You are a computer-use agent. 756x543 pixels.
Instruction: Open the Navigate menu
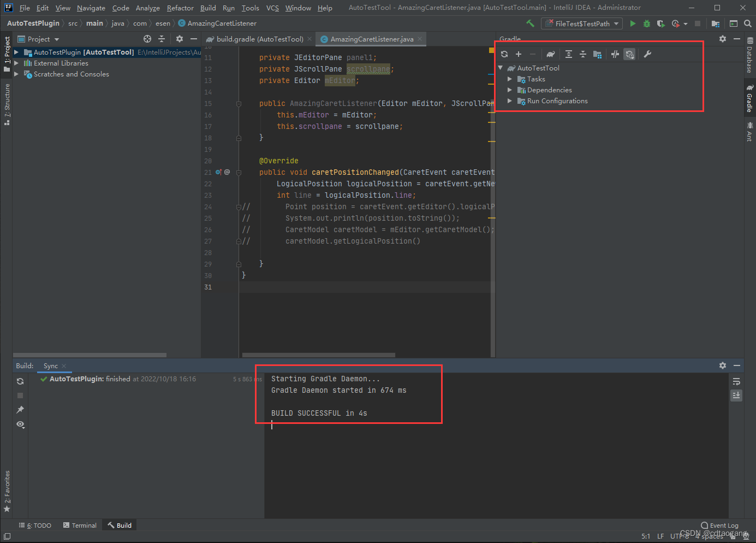tap(91, 8)
